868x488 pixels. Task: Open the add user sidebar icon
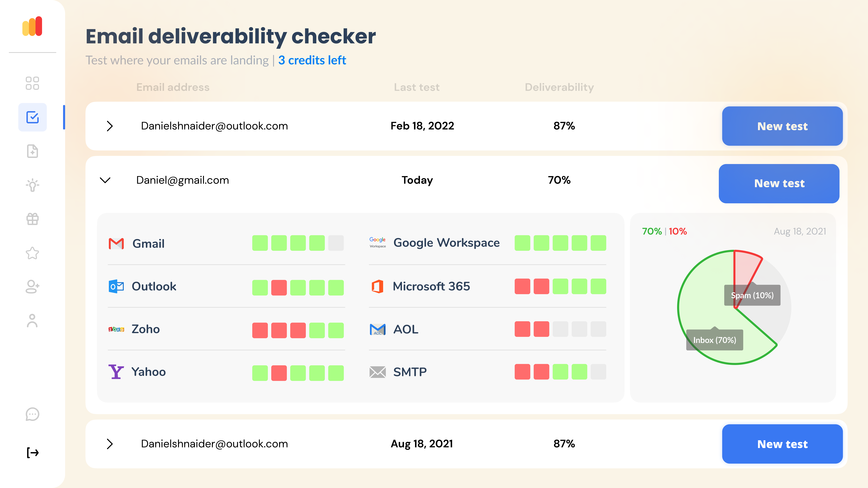[32, 287]
